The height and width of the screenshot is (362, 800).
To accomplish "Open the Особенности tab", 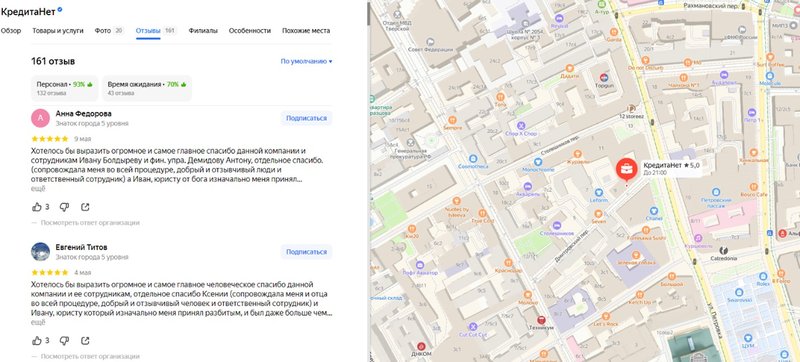I will click(249, 31).
